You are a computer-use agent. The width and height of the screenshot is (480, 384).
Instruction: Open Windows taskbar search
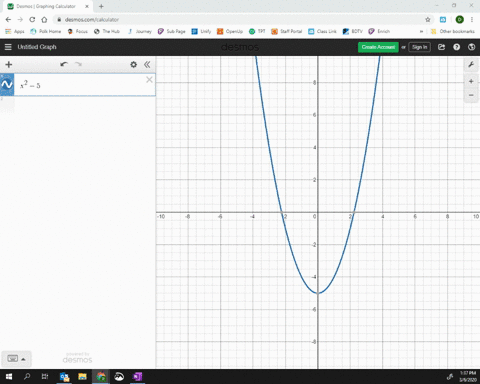[27, 377]
